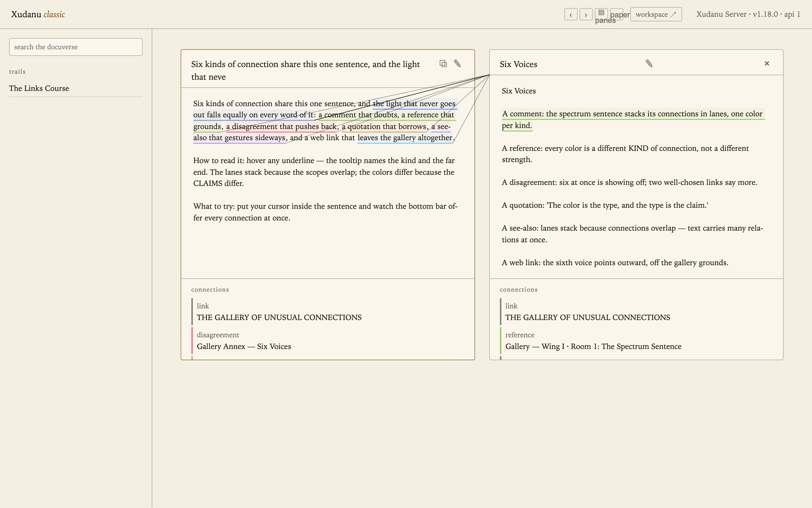Click 'A reference: every color' paragraph
Image resolution: width=812 pixels, height=508 pixels.
point(625,154)
